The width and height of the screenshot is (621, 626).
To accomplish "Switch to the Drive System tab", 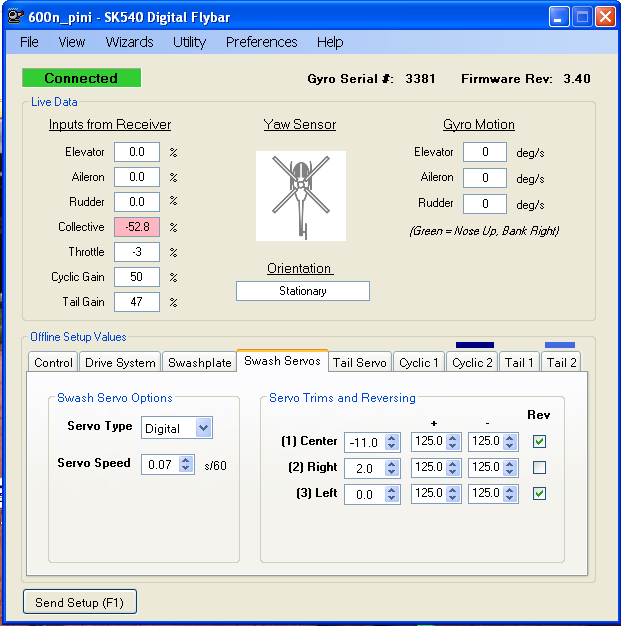I will point(120,363).
